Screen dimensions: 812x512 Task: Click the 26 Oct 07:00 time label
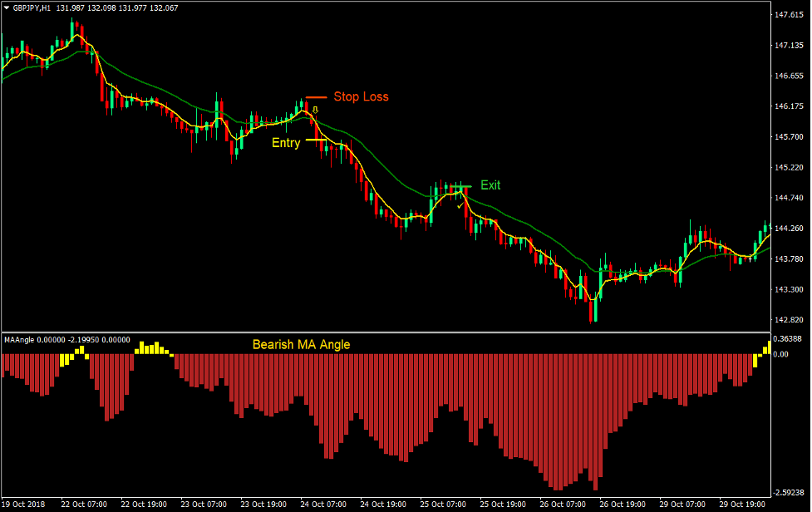coord(563,504)
